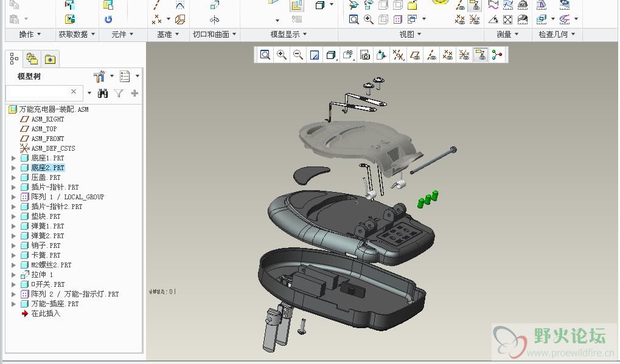Select the ASM_TOP datum plane
This screenshot has height=364, width=620.
(x=44, y=129)
